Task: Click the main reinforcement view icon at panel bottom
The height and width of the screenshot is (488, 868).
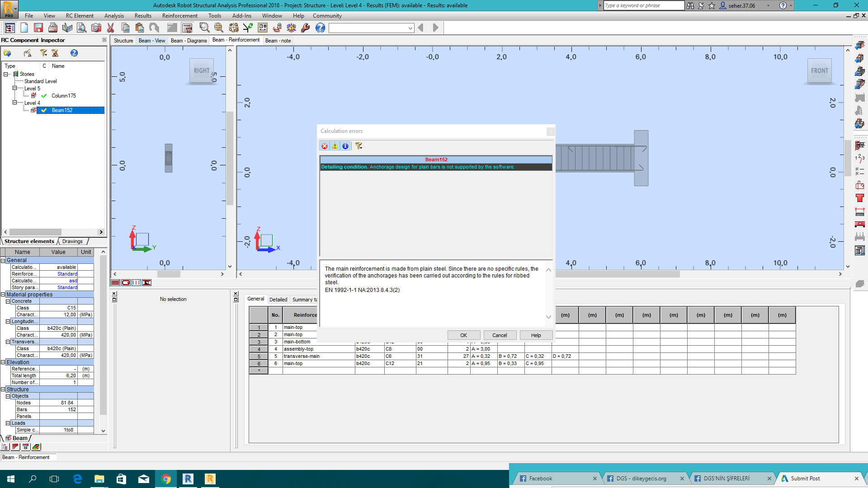Action: coord(115,282)
